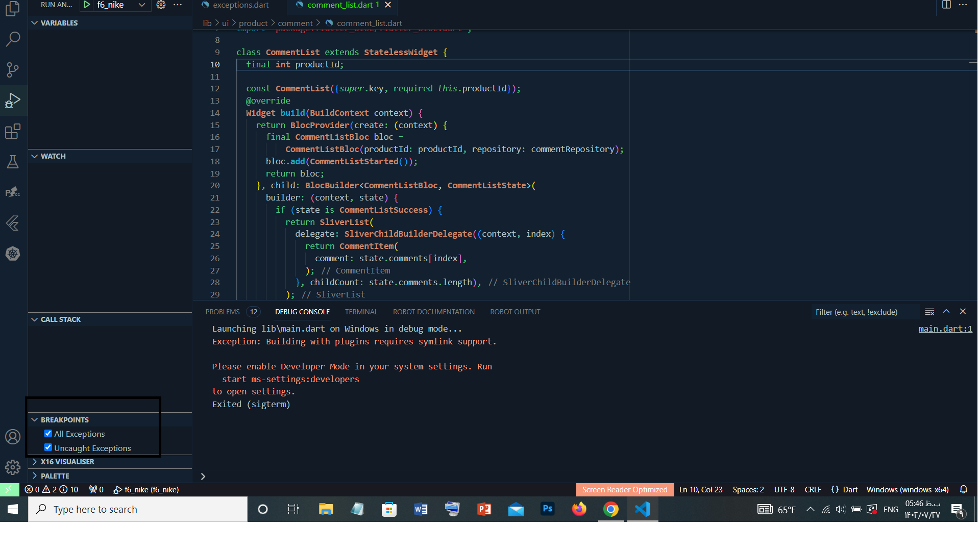Open the Extensions view
Screen dimensions: 980x551
[13, 131]
